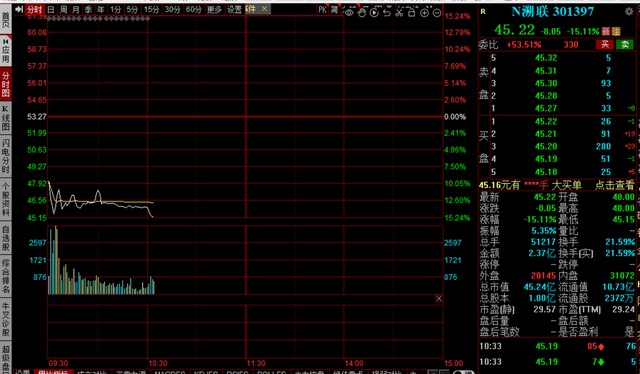Image resolution: width=640 pixels, height=374 pixels.
Task: Zoom in with the plus circle icon
Action: pos(424,13)
